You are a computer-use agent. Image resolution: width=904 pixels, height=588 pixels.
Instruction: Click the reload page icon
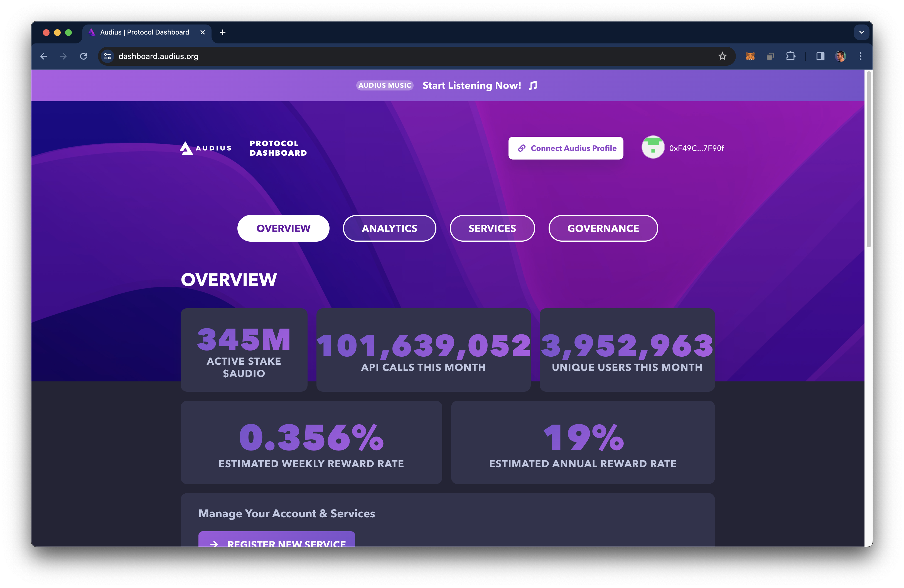pos(83,56)
